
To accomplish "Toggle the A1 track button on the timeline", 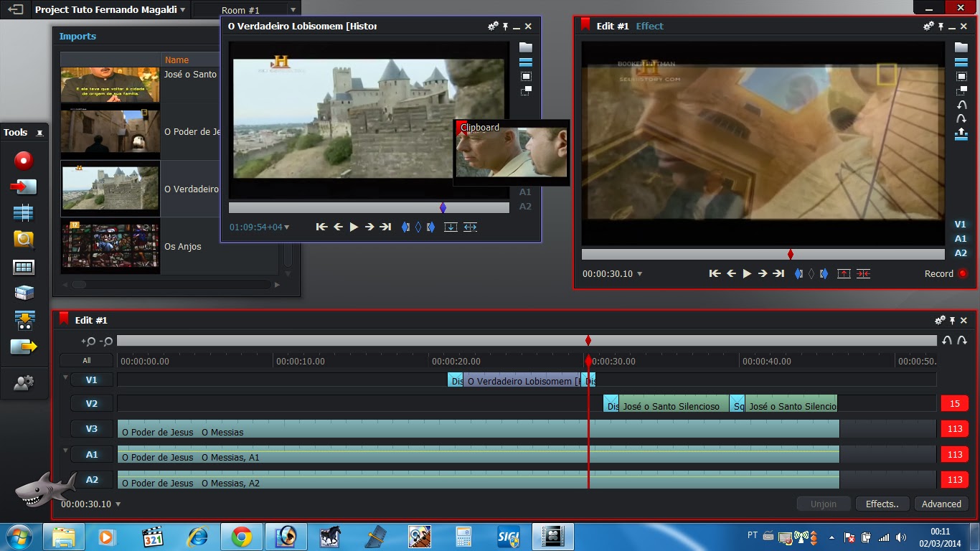I will [91, 454].
